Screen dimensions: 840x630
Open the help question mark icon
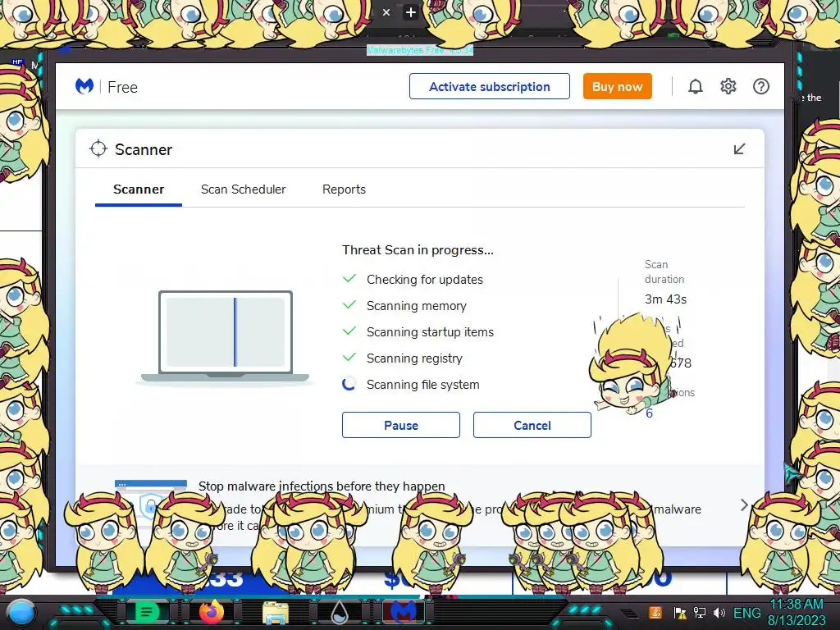760,86
